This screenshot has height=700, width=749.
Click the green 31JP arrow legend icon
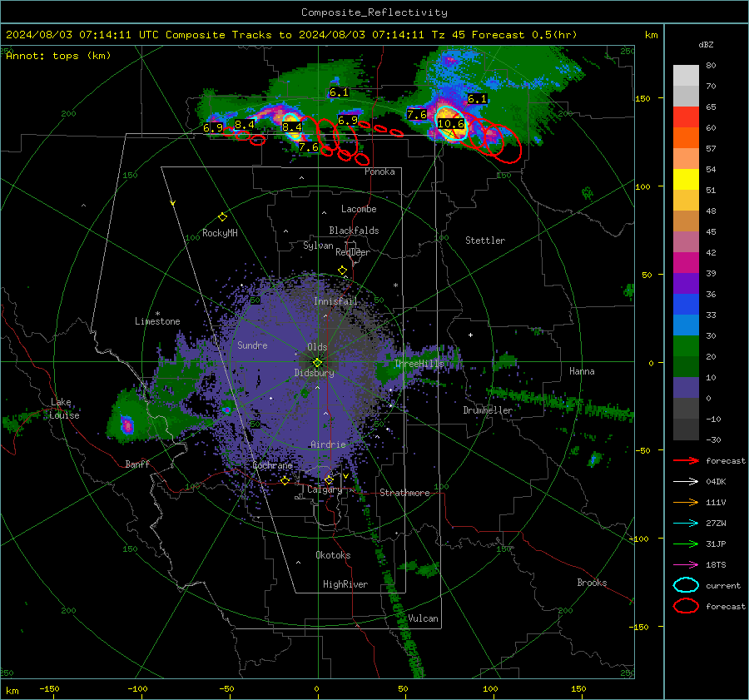point(686,544)
